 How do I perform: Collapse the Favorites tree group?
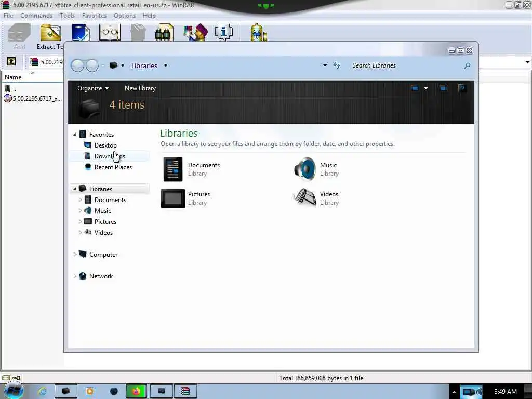pyautogui.click(x=75, y=135)
